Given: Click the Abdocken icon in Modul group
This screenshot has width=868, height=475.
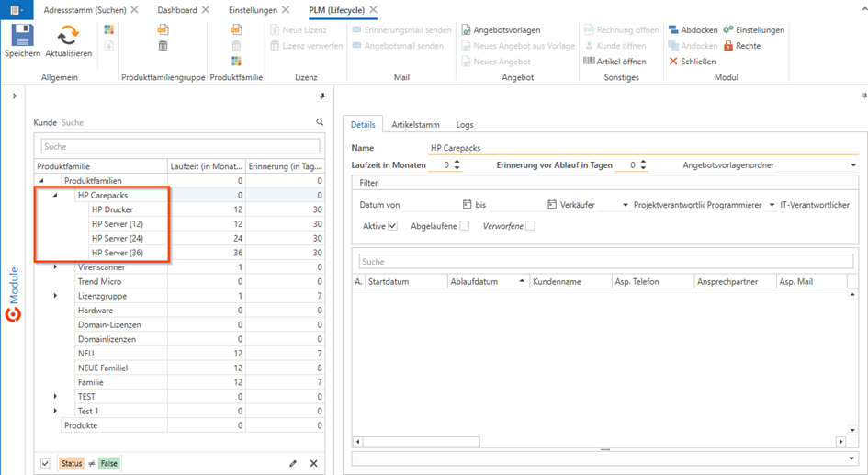Looking at the screenshot, I should 674,30.
